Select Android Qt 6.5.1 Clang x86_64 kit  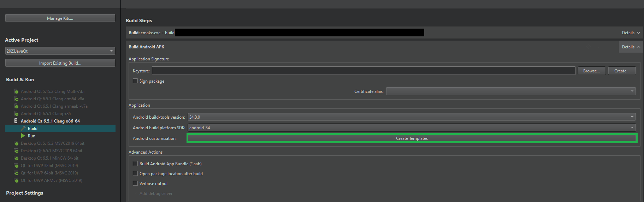coord(50,121)
